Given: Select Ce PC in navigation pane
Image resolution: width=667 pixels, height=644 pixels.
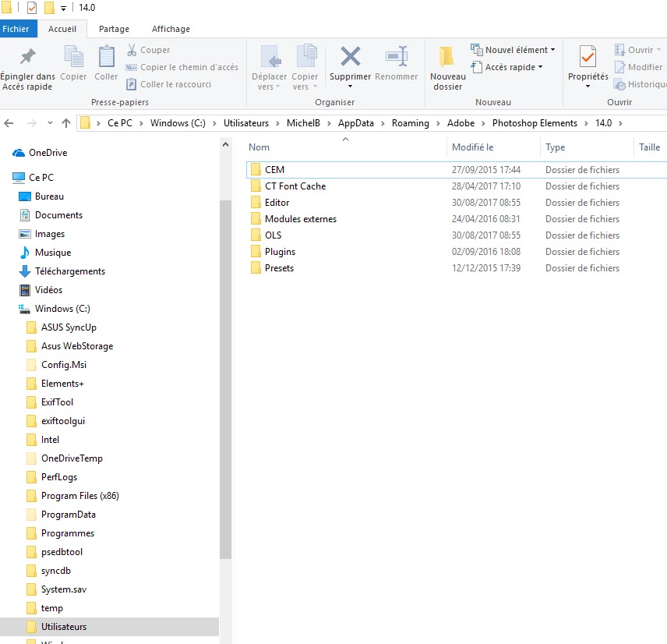Looking at the screenshot, I should [34, 177].
